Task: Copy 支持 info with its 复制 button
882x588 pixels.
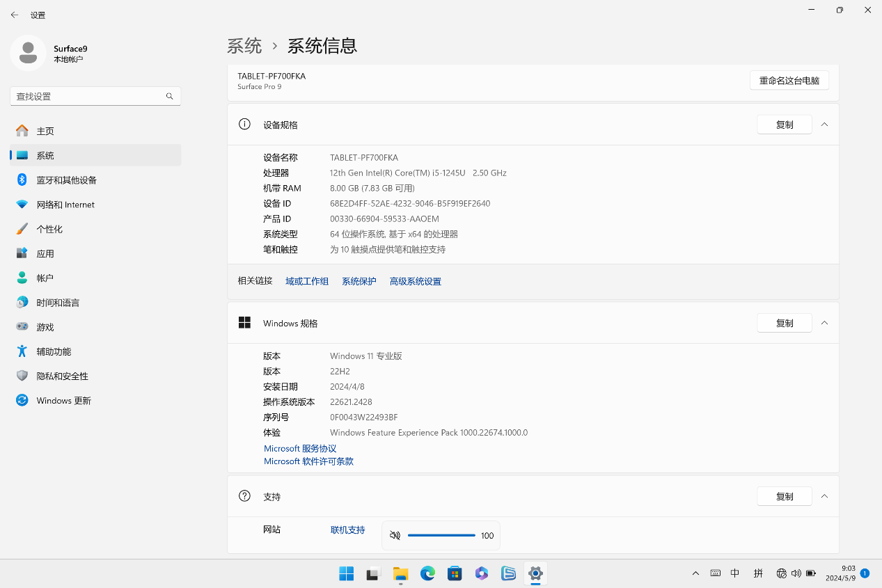Action: click(x=785, y=496)
